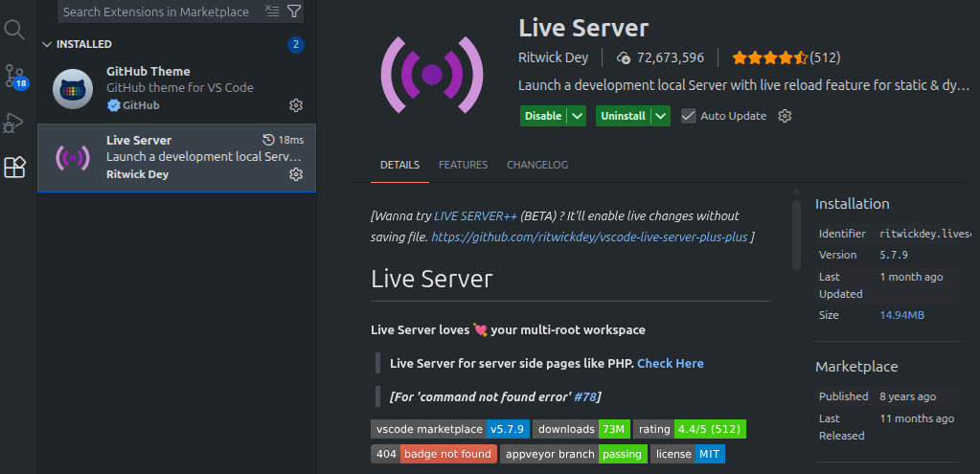The image size is (980, 474).
Task: Click the installed count badge 2
Action: tap(296, 44)
